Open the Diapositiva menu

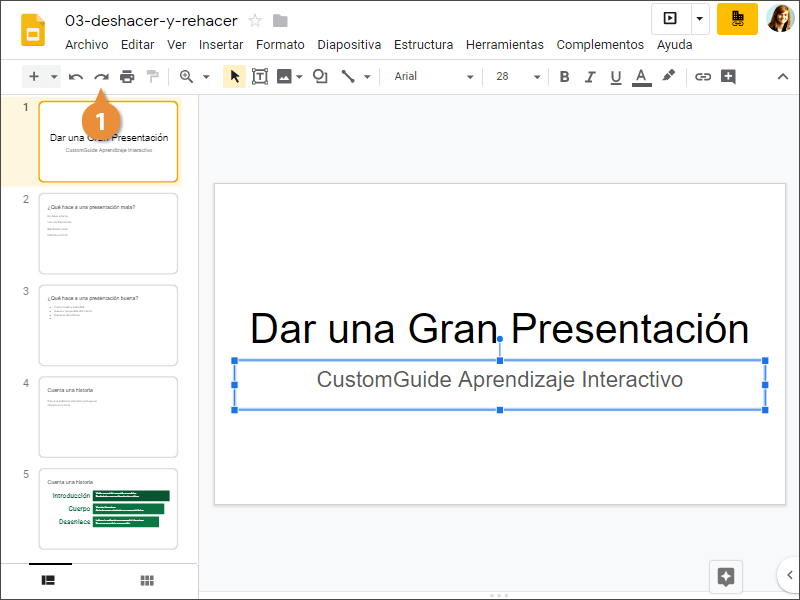[349, 45]
